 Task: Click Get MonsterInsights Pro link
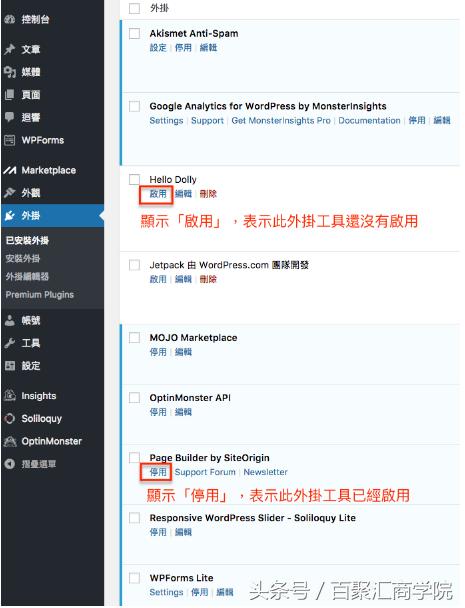(281, 121)
